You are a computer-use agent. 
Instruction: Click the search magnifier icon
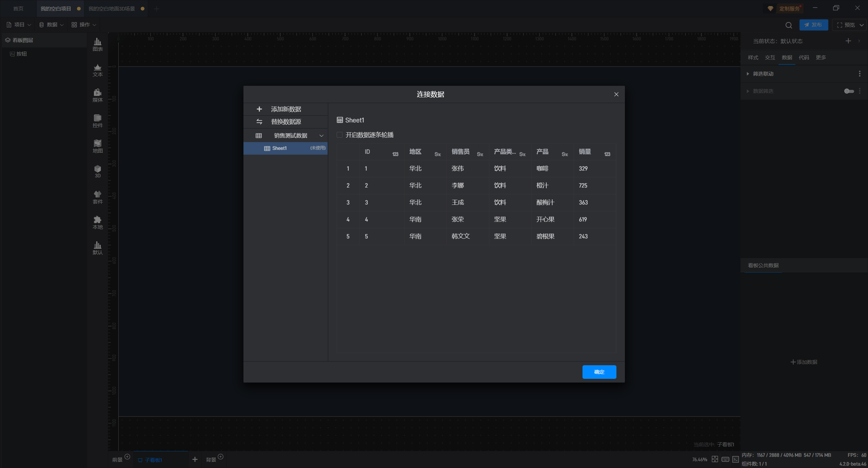pyautogui.click(x=789, y=25)
